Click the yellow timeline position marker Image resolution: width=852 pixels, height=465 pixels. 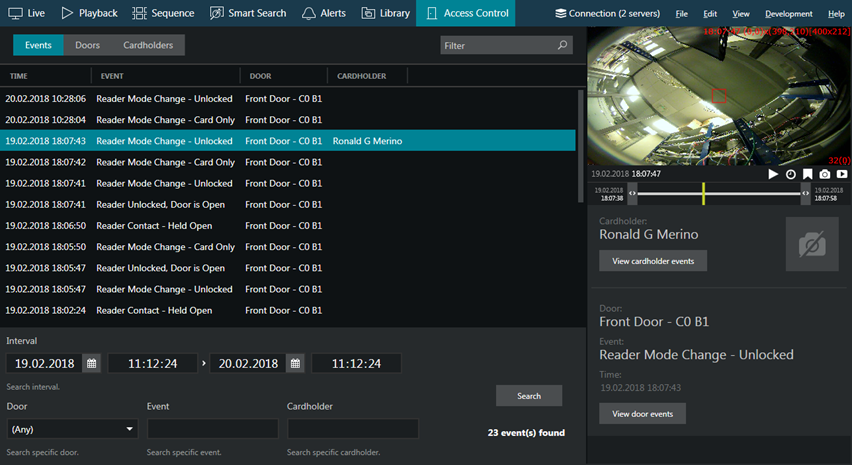(703, 193)
